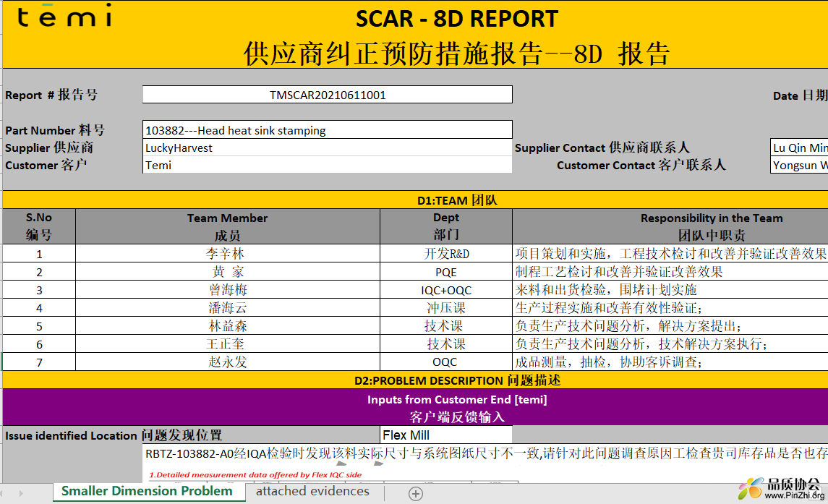Select team member cell 赵永发
This screenshot has width=828, height=504.
click(228, 362)
